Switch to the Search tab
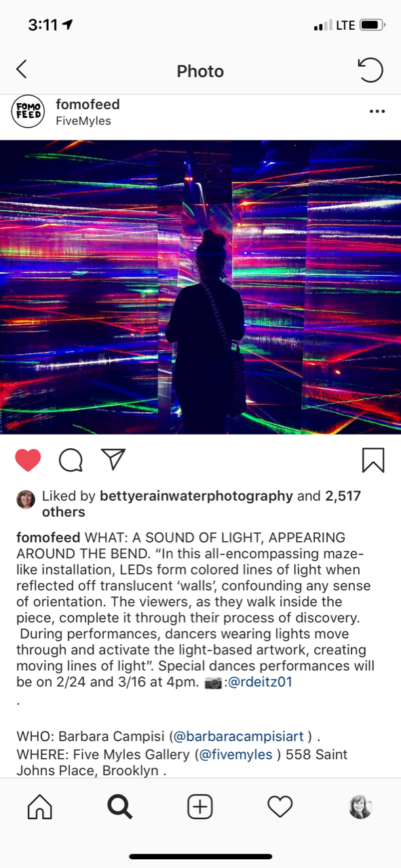The height and width of the screenshot is (868, 401). click(119, 806)
